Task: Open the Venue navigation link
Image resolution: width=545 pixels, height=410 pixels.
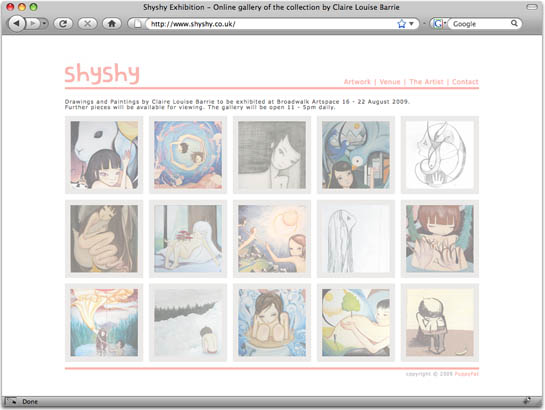Action: click(390, 82)
